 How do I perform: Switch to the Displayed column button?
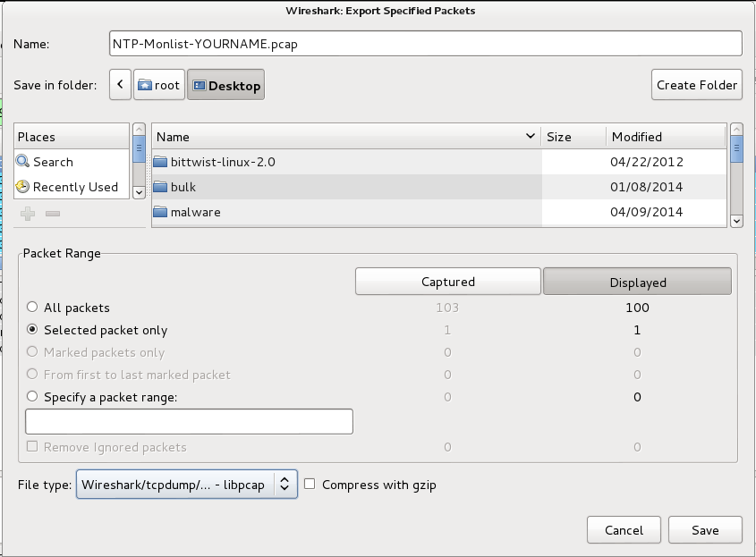coord(638,282)
